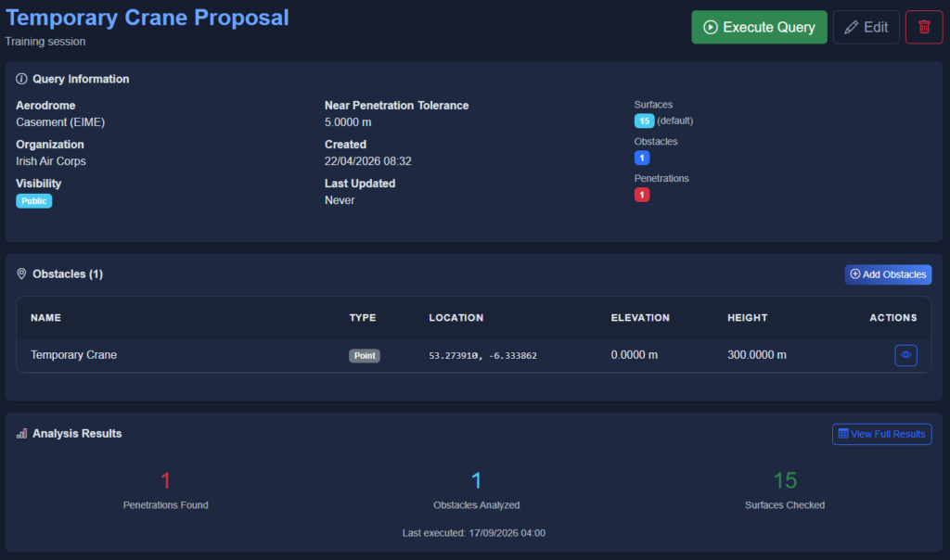Click the NAME column header

46,318
